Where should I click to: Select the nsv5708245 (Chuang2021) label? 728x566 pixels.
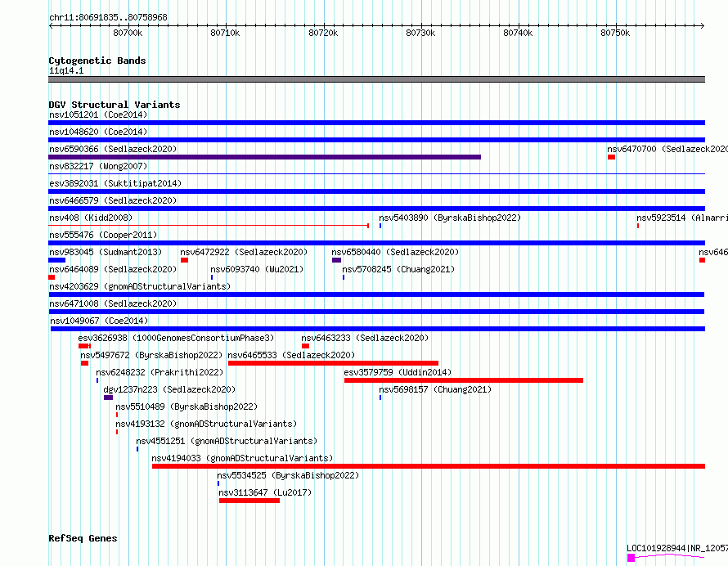coord(398,269)
